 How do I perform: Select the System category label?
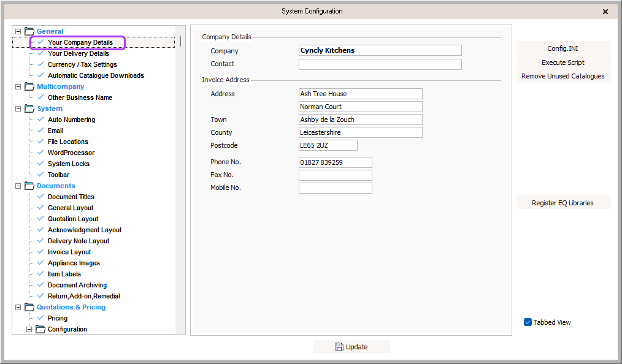coord(50,108)
